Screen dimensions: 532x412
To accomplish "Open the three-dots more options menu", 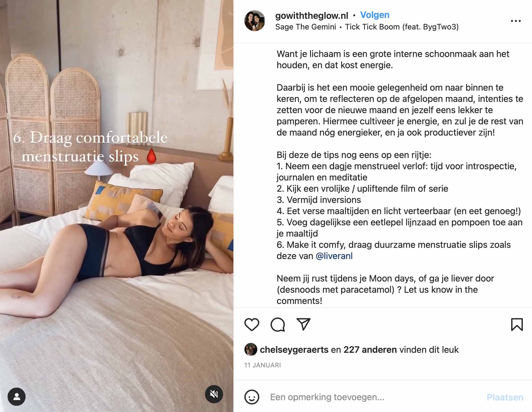I will click(x=516, y=21).
